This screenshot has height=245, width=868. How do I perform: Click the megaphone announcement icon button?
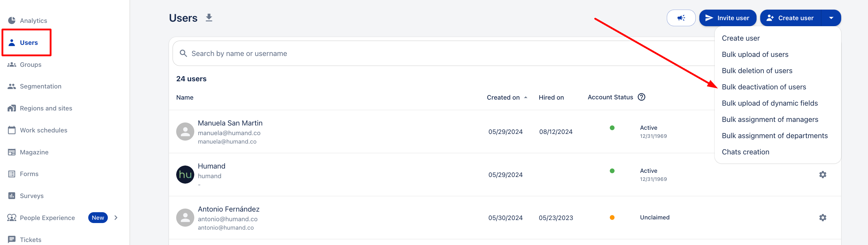pos(681,18)
